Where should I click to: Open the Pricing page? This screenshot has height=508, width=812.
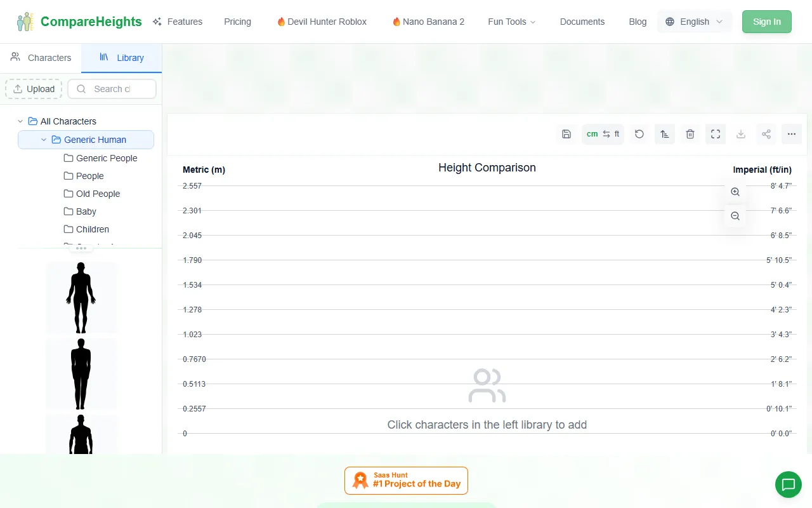coord(237,22)
